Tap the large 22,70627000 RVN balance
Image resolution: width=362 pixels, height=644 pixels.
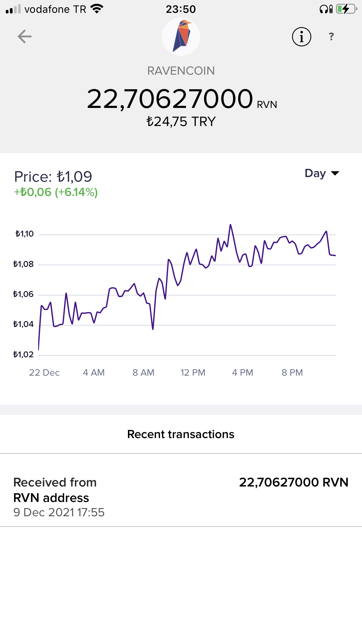click(182, 99)
